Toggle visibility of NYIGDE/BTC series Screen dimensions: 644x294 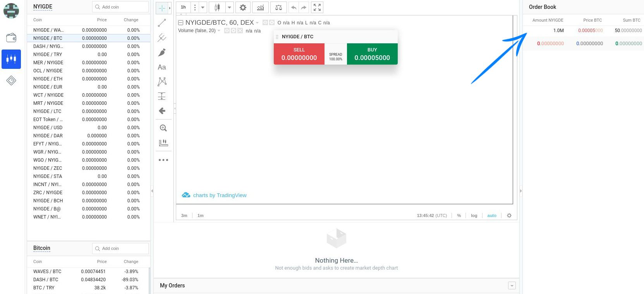(x=265, y=22)
